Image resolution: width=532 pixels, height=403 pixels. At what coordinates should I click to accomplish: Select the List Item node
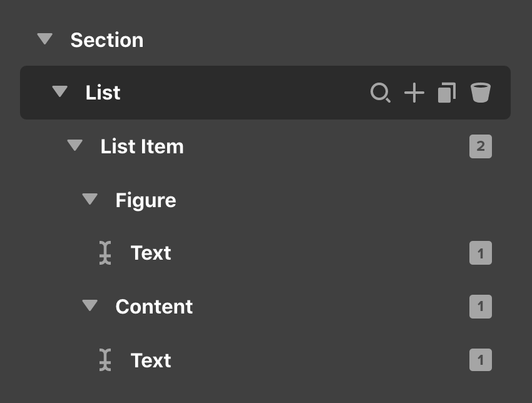tap(142, 146)
